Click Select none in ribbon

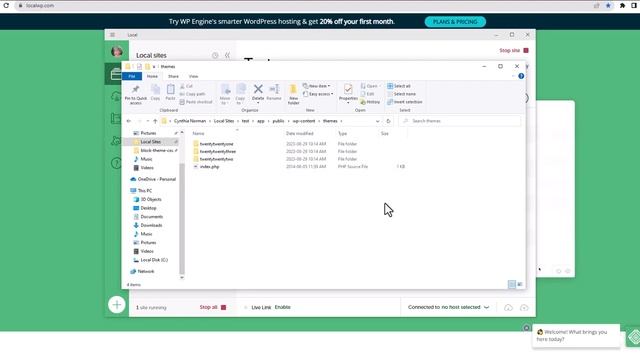click(401, 94)
